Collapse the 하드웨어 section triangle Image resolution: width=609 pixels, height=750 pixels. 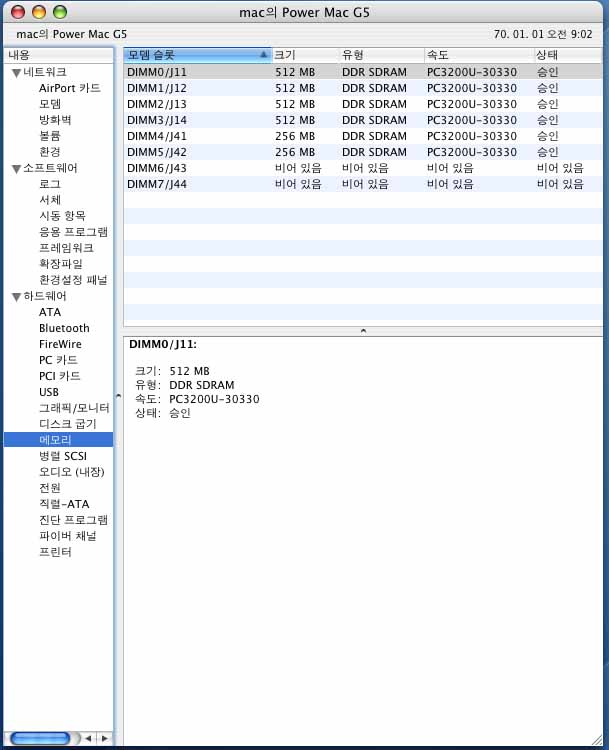pyautogui.click(x=16, y=297)
